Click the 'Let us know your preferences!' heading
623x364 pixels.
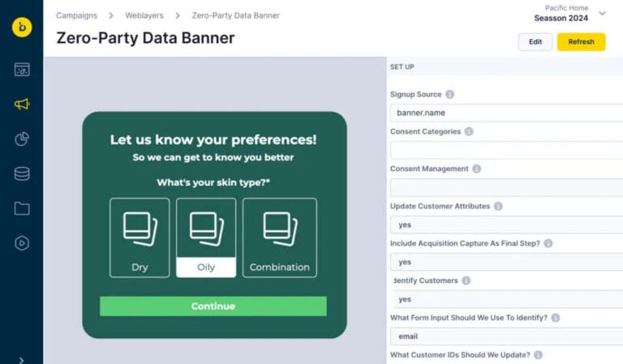point(213,139)
